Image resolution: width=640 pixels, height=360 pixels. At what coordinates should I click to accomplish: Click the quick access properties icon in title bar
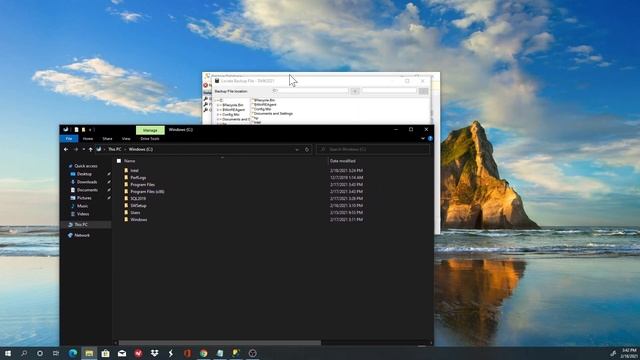76,130
